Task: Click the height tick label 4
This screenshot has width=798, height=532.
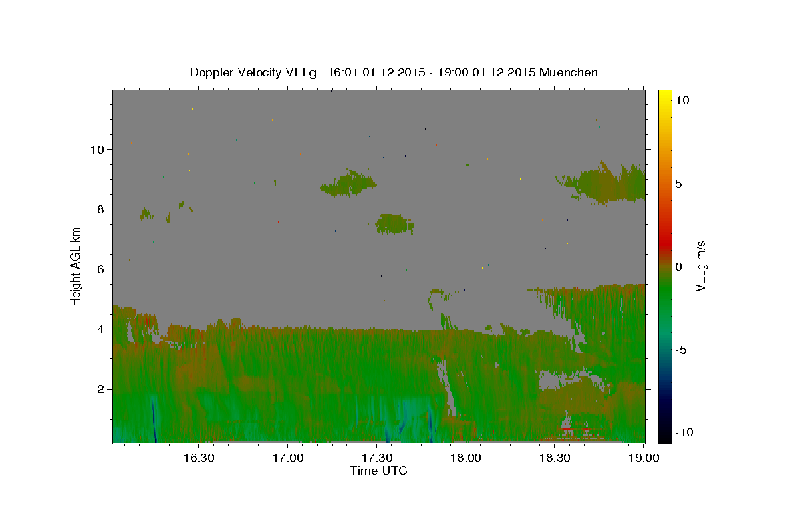Action: click(x=101, y=329)
